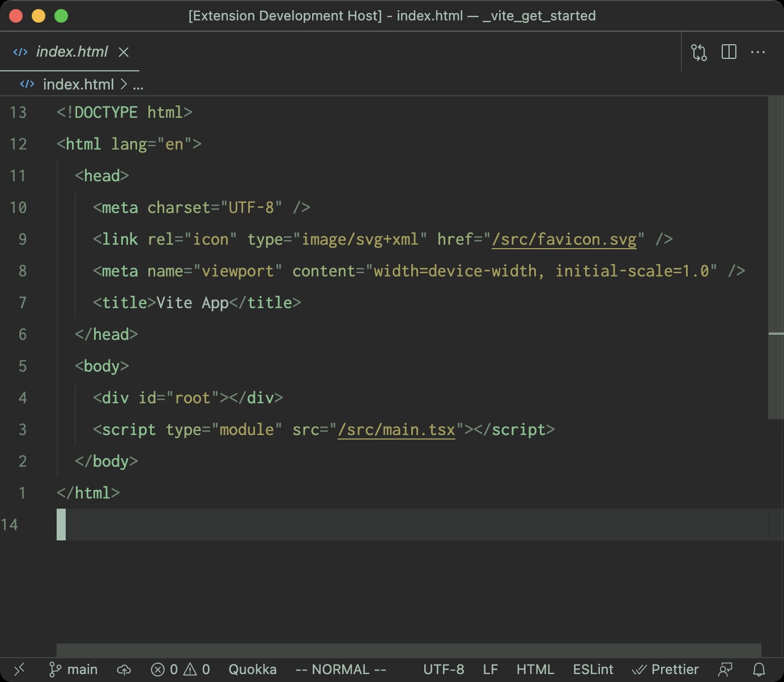The width and height of the screenshot is (784, 682).
Task: Click the meta name="viewport" line
Action: (419, 271)
